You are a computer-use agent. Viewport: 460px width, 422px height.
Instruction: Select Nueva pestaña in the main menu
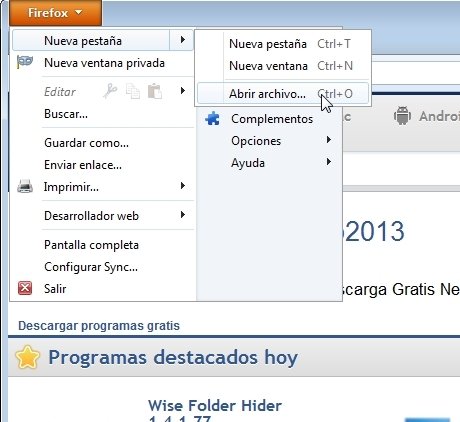(x=91, y=41)
